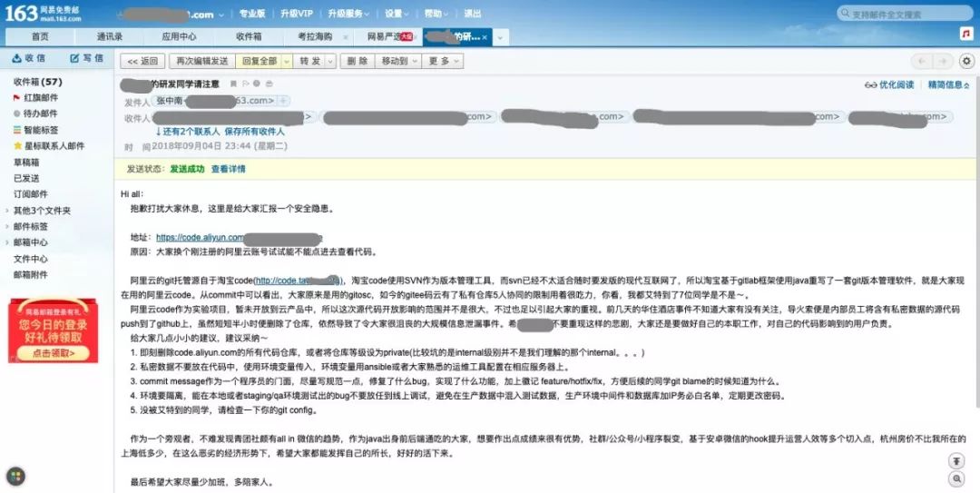Switch to the 考拉海购 tab

pyautogui.click(x=315, y=37)
